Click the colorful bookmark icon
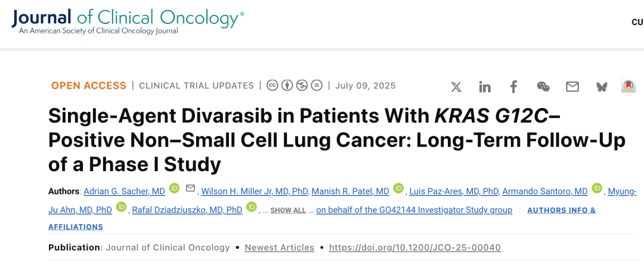The image size is (644, 263). (x=628, y=86)
